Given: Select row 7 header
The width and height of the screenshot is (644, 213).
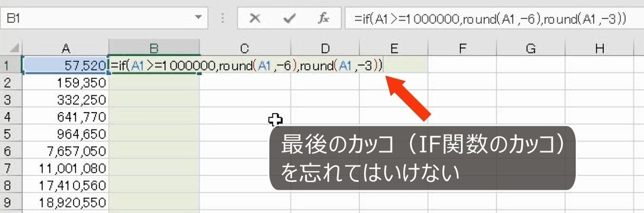Looking at the screenshot, I should [x=11, y=168].
